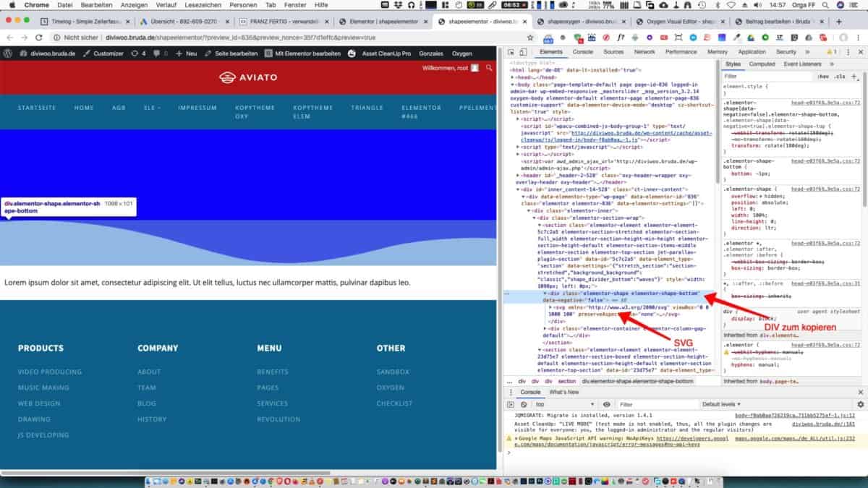Open the Computed styles tab
Image resolution: width=868 pixels, height=488 pixels.
(x=762, y=64)
